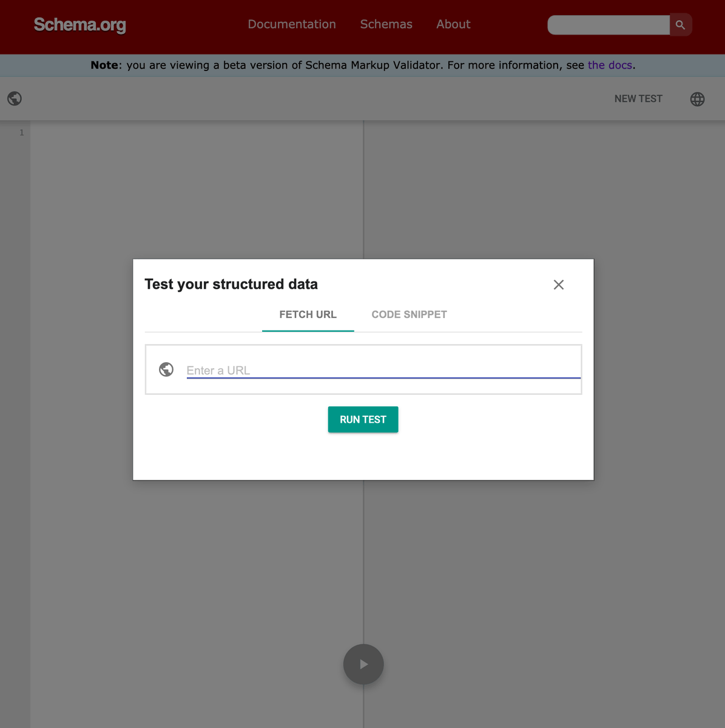Click the header search field

tap(609, 25)
